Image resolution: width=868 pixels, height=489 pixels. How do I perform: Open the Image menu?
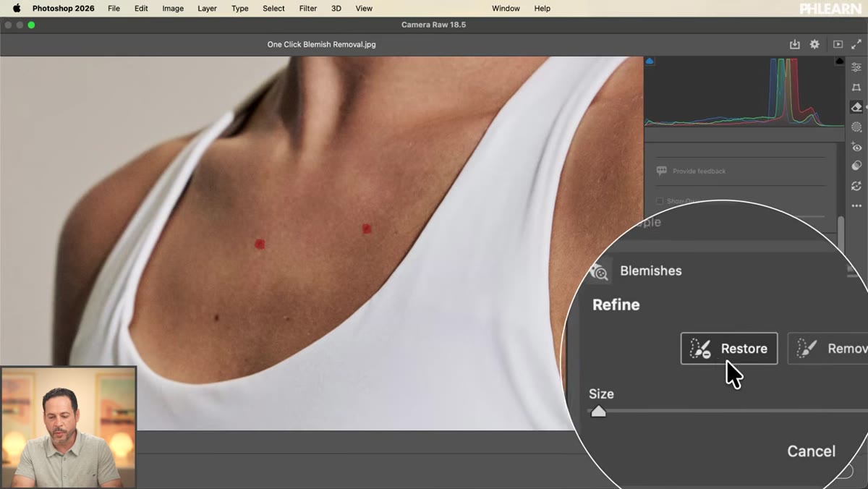click(173, 9)
